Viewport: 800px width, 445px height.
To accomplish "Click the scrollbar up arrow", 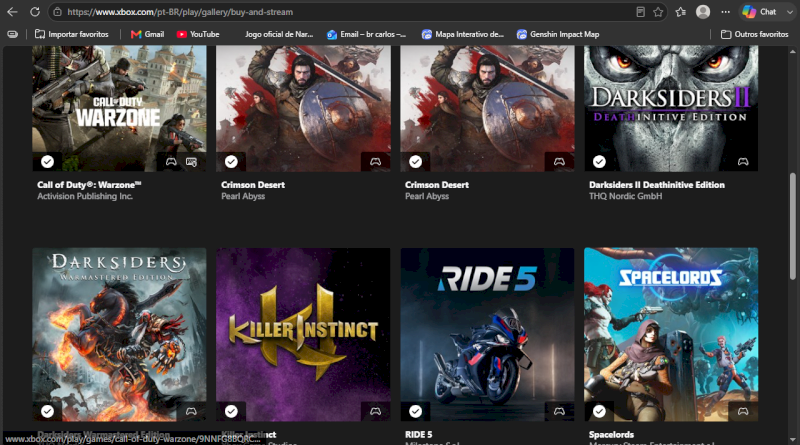I will [792, 51].
